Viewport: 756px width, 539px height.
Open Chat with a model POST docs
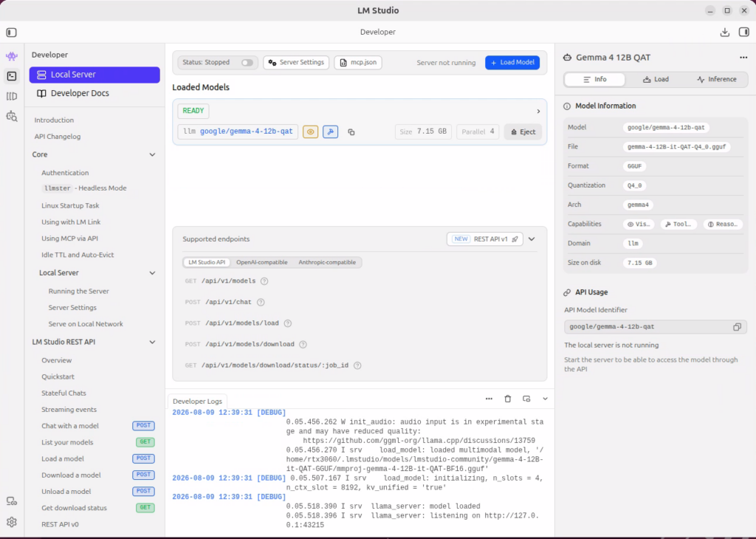tap(98, 426)
